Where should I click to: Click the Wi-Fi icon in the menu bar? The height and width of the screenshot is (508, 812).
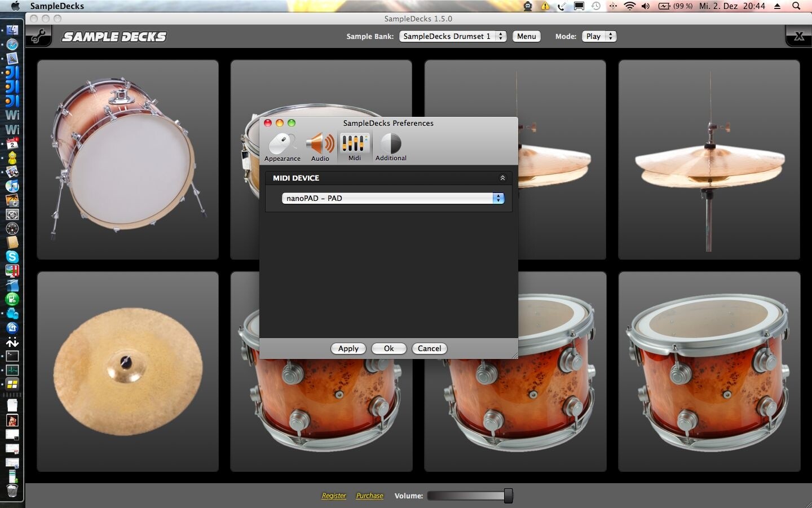630,7
